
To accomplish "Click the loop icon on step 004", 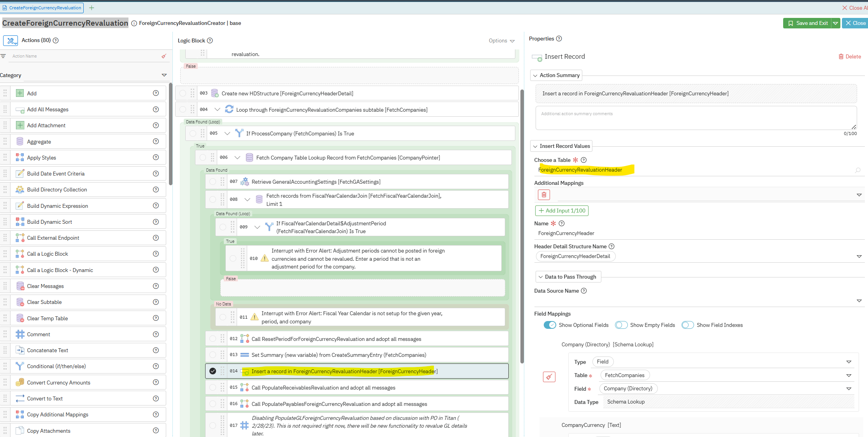I will [x=229, y=109].
